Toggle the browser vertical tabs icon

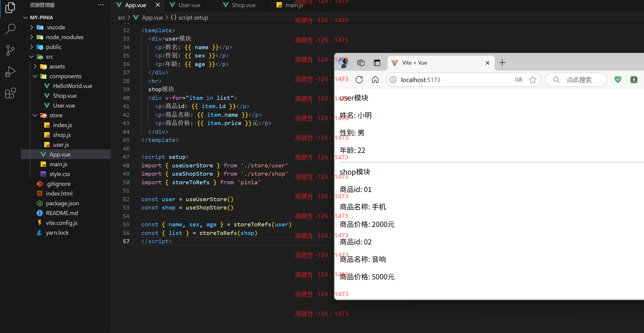(x=377, y=63)
